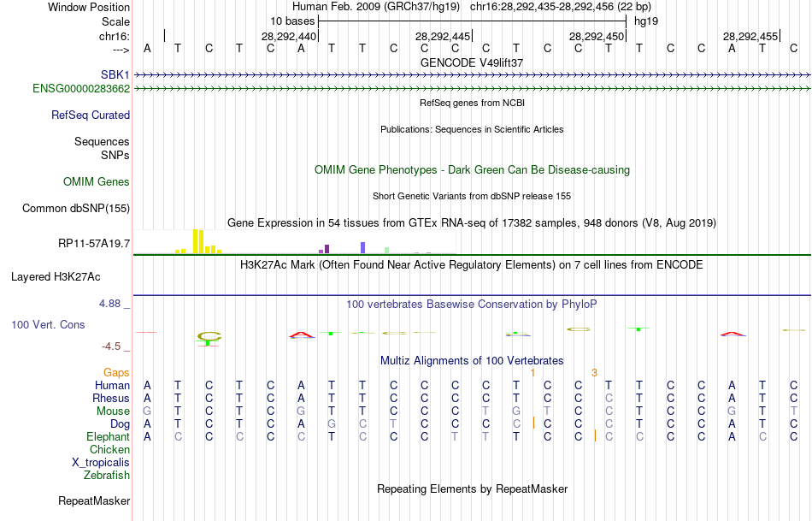
Task: Click the orange insertion bar in Elephant row
Action: pyautogui.click(x=595, y=435)
